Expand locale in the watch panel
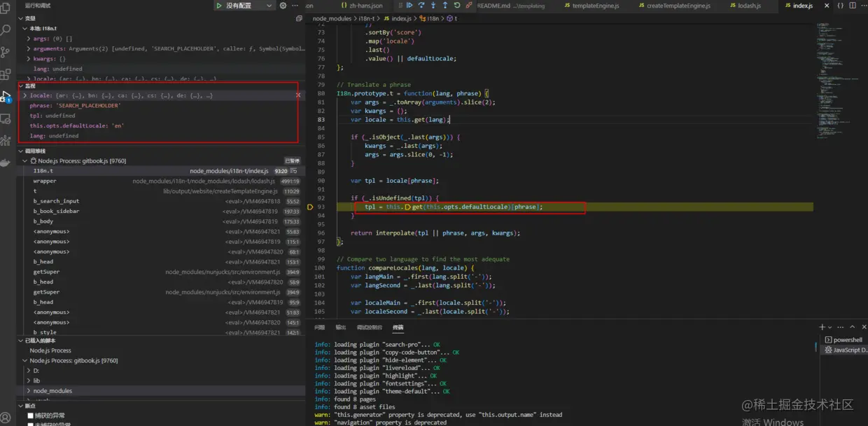The image size is (868, 426). 26,95
